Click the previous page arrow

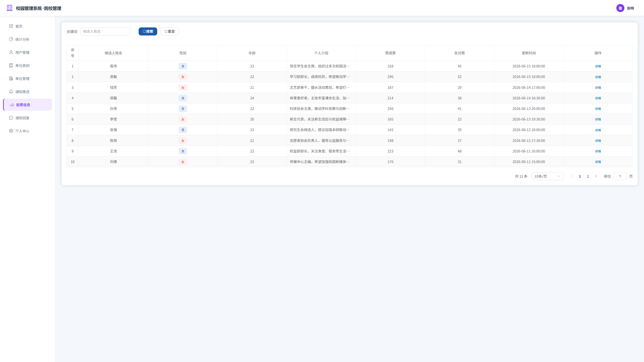[572, 176]
